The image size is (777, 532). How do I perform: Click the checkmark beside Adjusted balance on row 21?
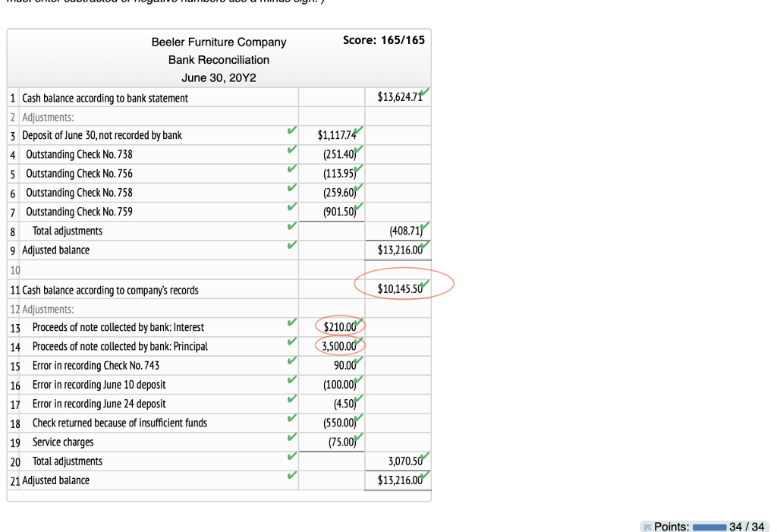pyautogui.click(x=292, y=476)
